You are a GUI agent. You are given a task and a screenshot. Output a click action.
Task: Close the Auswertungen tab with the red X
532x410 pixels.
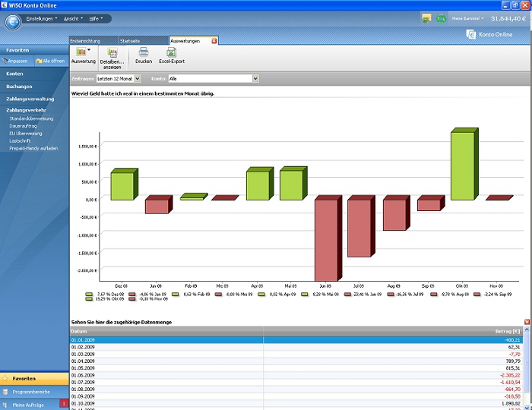(214, 41)
